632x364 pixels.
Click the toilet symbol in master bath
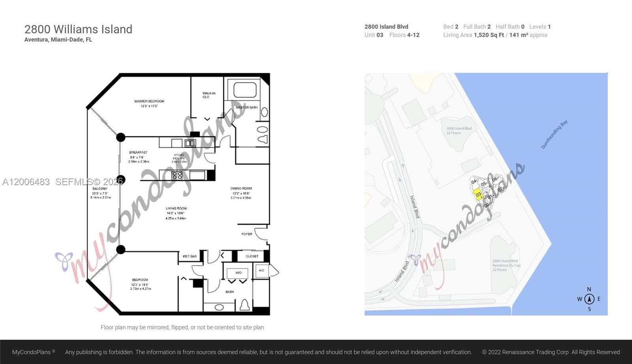click(262, 139)
